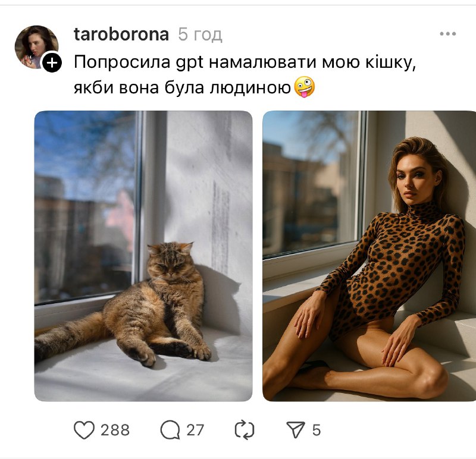Open the post via the "5 год" timestamp
Viewport: 476px width, 459px height.
click(200, 34)
